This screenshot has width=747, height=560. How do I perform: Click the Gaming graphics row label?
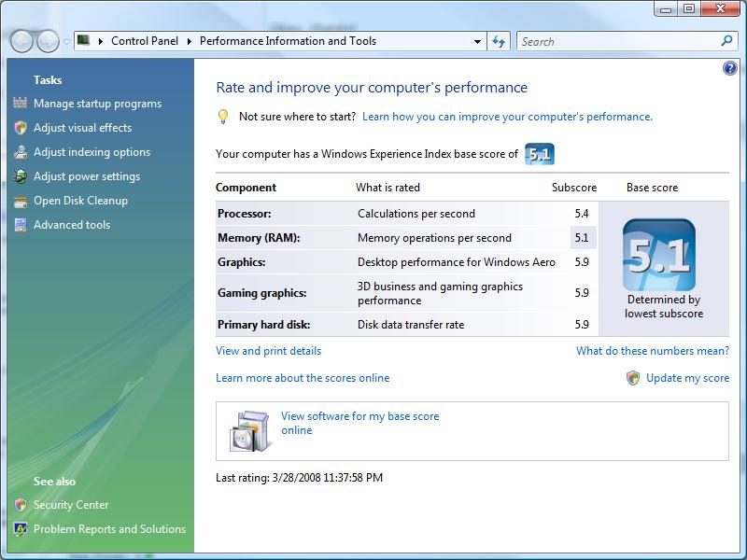pyautogui.click(x=262, y=293)
